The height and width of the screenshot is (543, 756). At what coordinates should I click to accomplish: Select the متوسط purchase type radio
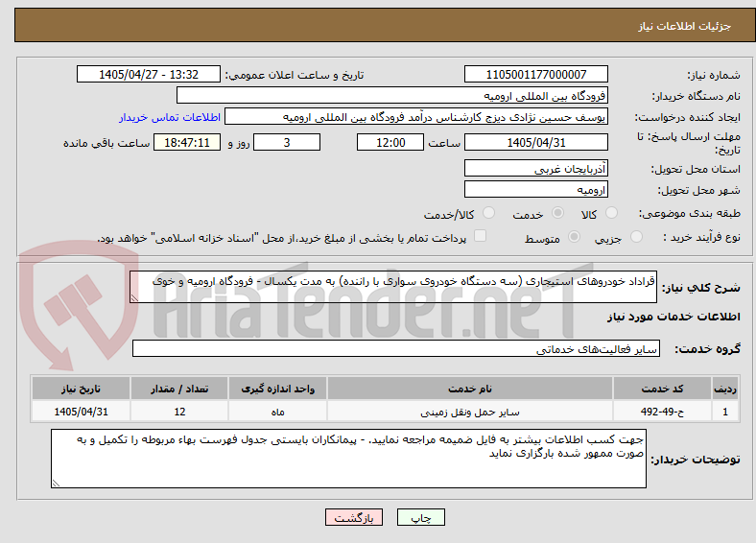(x=574, y=236)
